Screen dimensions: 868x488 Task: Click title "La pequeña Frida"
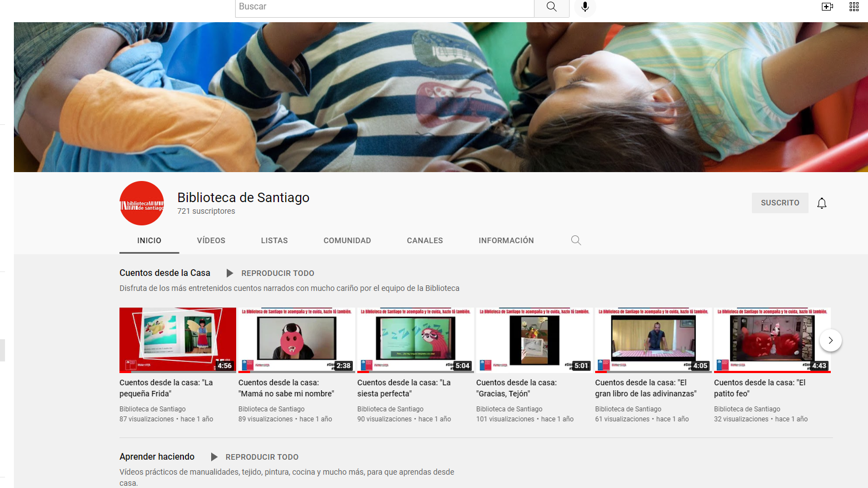[x=166, y=388]
